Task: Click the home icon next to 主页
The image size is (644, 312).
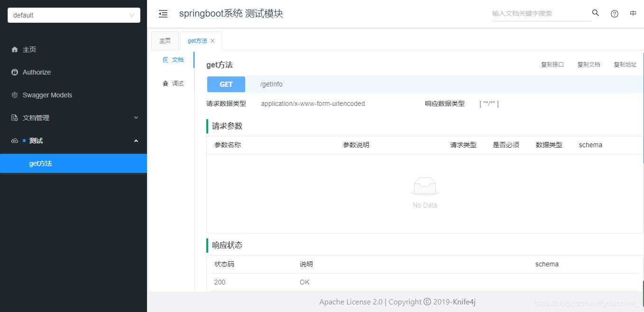Action: pyautogui.click(x=14, y=49)
